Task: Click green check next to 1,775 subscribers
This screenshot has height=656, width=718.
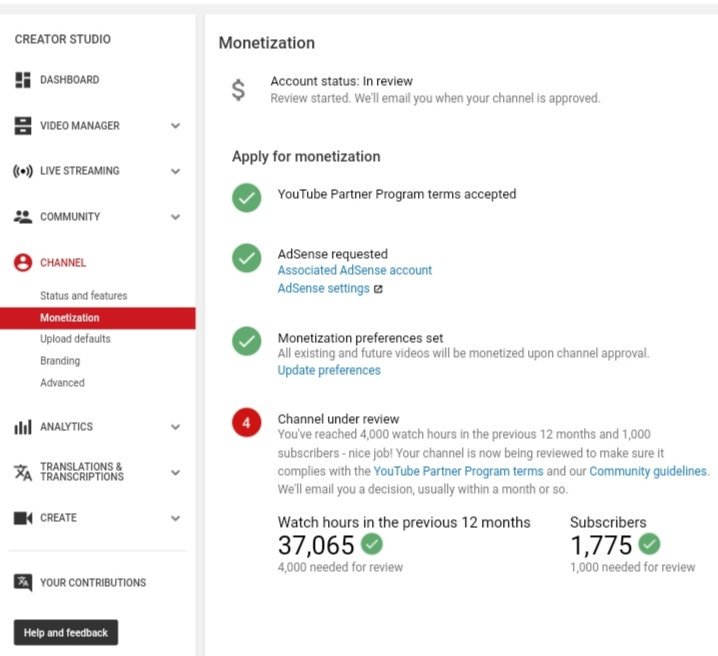Action: point(649,544)
